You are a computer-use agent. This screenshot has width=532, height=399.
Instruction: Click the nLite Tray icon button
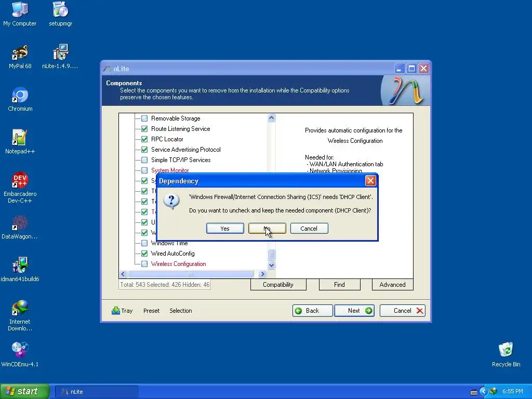coord(122,311)
